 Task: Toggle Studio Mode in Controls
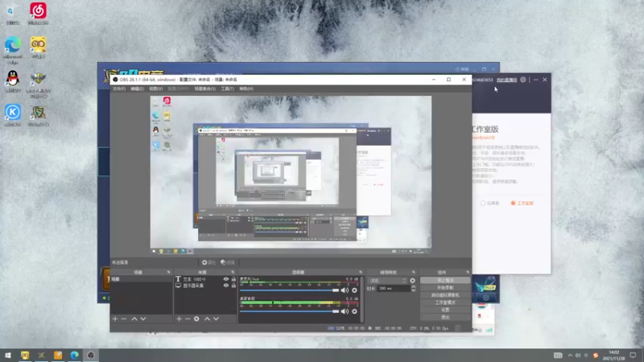[445, 303]
